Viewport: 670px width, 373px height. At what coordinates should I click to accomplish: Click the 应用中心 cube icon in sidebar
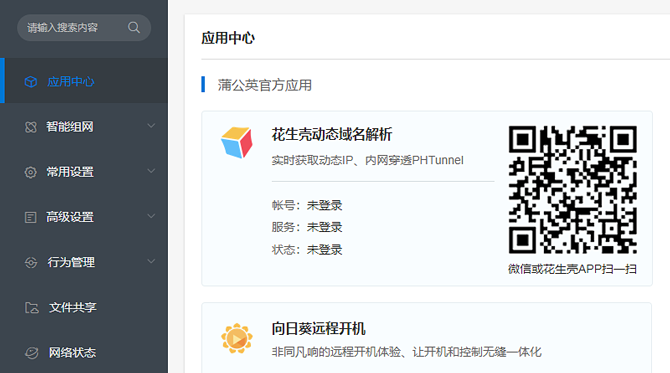(31, 82)
